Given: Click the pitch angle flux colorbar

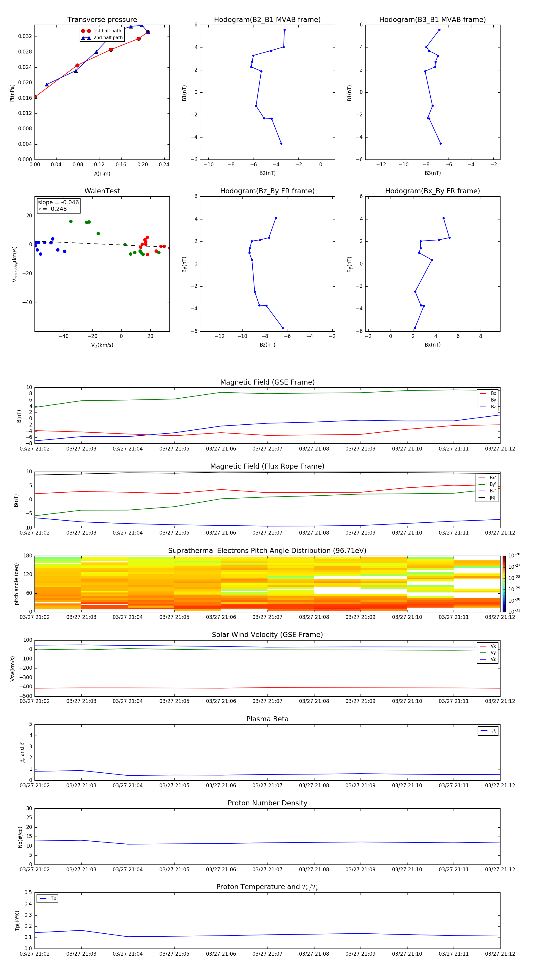Looking at the screenshot, I should click(504, 584).
